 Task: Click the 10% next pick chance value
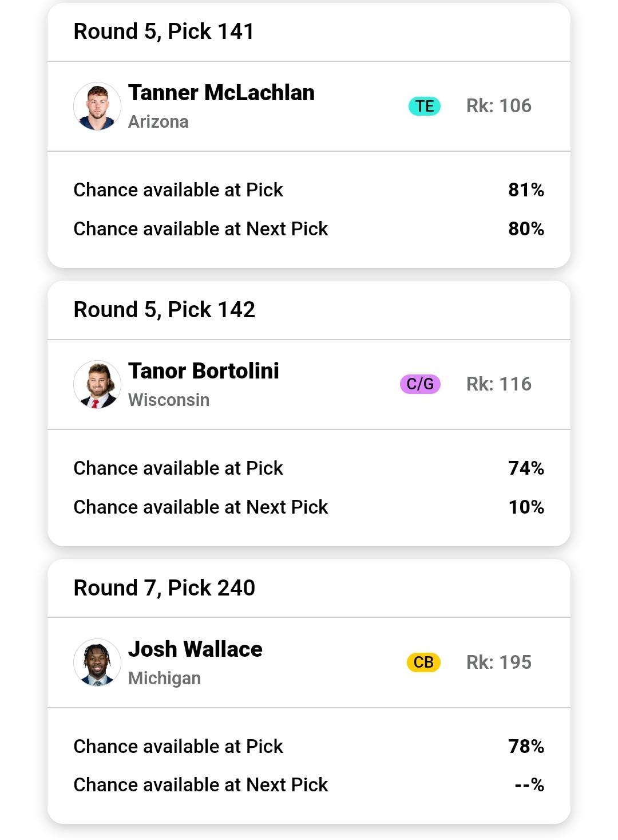[526, 507]
